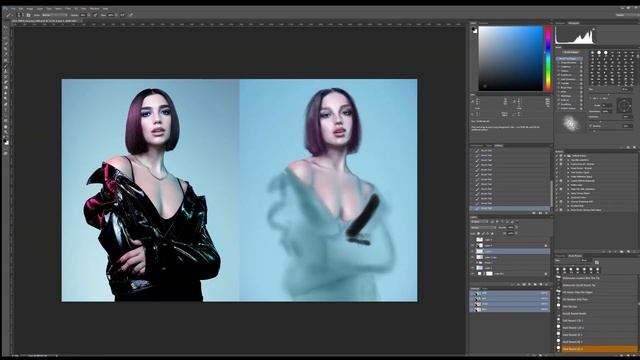Screen dimensions: 640x360
Task: Switch to the Histogram tab
Action: [x=574, y=23]
